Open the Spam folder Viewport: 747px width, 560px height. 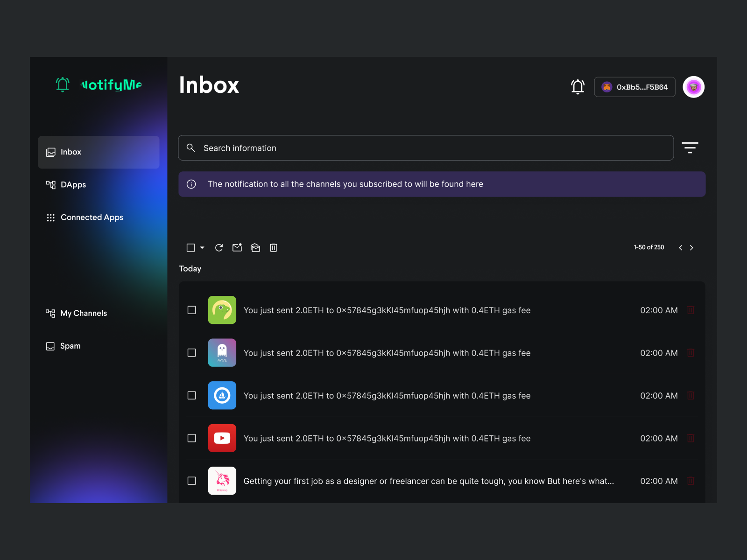click(x=70, y=346)
